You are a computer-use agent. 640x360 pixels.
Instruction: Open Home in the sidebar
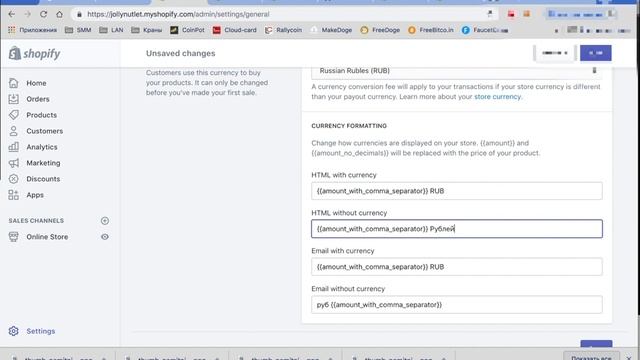(36, 83)
